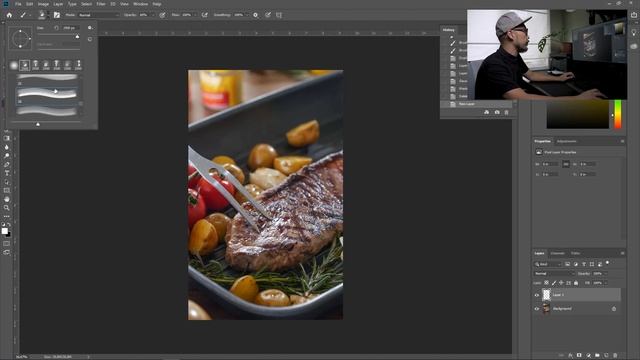Screen dimensions: 640x360
Task: Switch to the Properties tab
Action: coord(542,141)
